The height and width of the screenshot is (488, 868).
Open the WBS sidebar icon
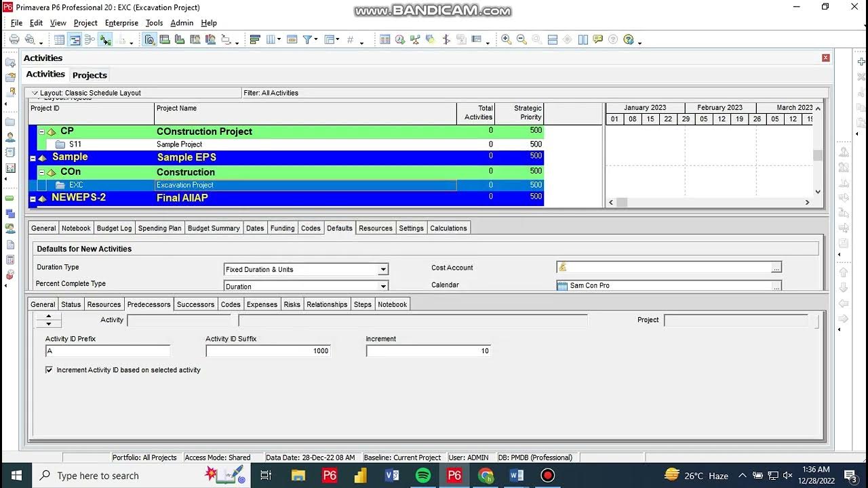[x=10, y=213]
